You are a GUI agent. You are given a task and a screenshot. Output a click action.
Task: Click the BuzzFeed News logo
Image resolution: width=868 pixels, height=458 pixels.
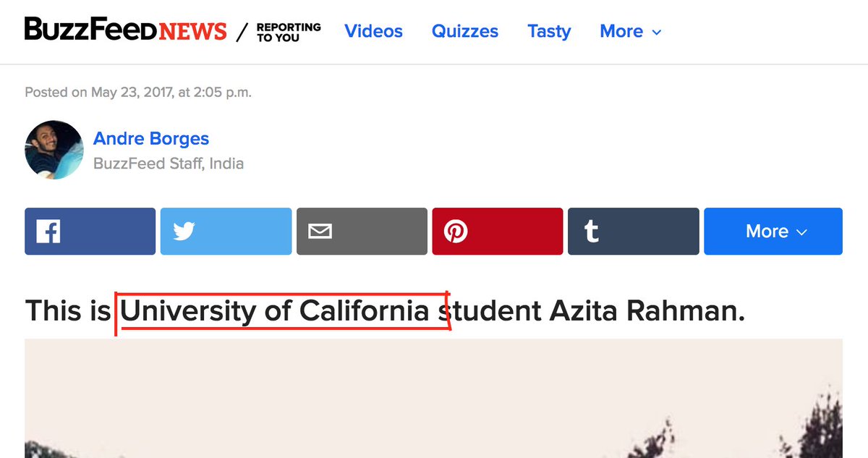(x=126, y=30)
